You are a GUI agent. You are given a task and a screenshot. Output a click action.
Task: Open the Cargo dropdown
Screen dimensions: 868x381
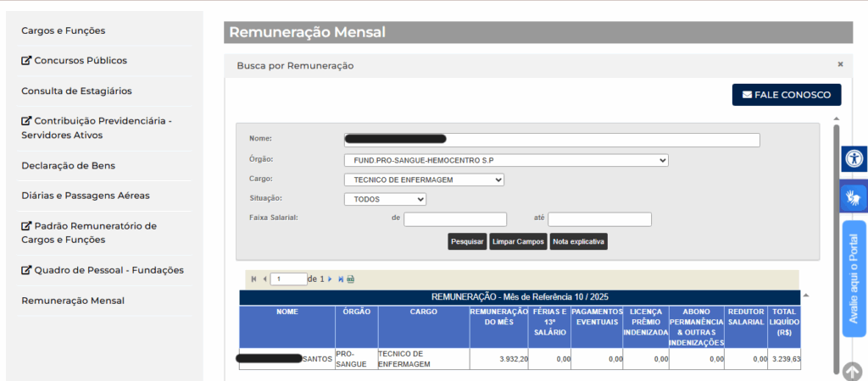[x=424, y=179]
